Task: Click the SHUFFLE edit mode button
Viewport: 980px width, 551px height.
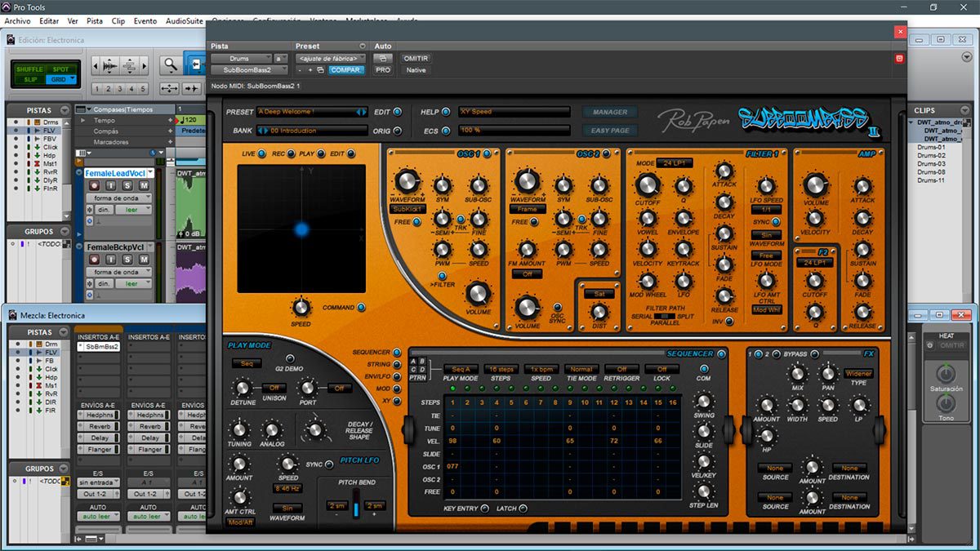Action: [x=31, y=69]
